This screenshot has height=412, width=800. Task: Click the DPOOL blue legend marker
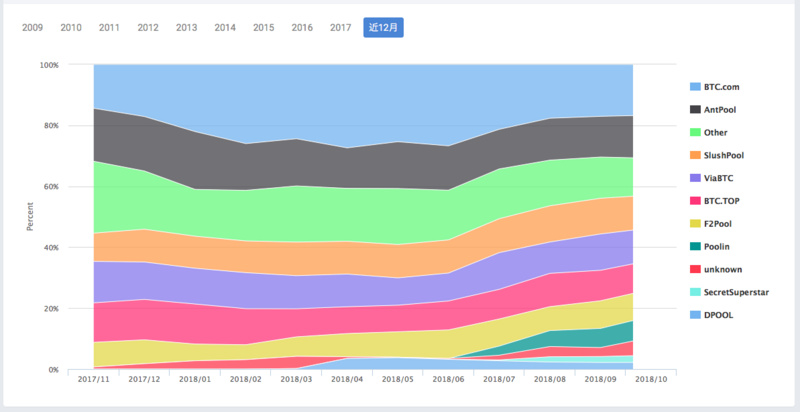[696, 315]
